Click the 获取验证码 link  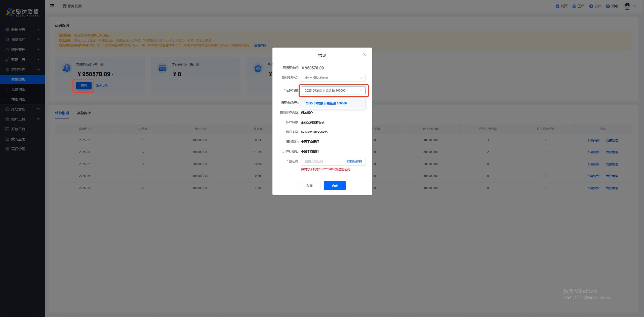click(x=354, y=162)
